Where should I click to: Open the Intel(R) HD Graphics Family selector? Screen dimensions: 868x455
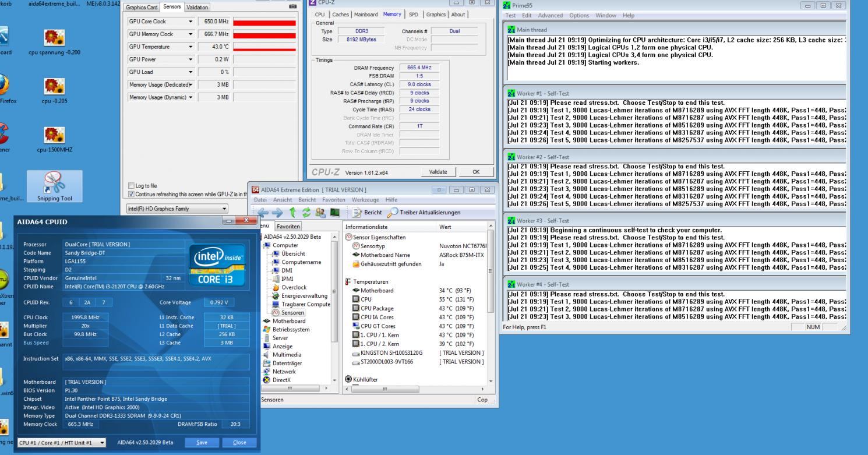click(x=178, y=208)
